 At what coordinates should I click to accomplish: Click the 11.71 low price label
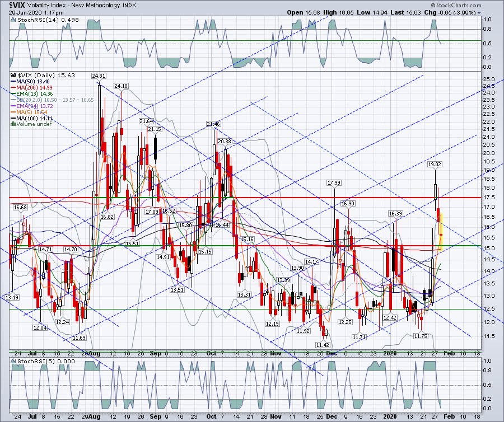pyautogui.click(x=359, y=337)
